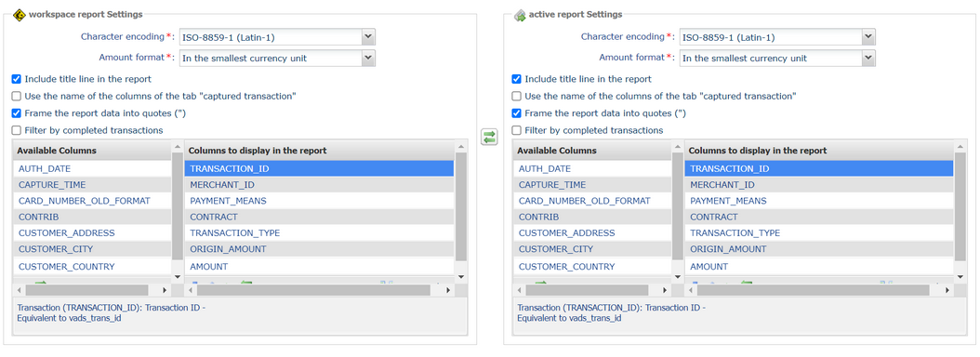Screen dimensions: 980x357
Task: Click left arrow of active Available Columns horizontal scrollbar
Action: coord(519,290)
